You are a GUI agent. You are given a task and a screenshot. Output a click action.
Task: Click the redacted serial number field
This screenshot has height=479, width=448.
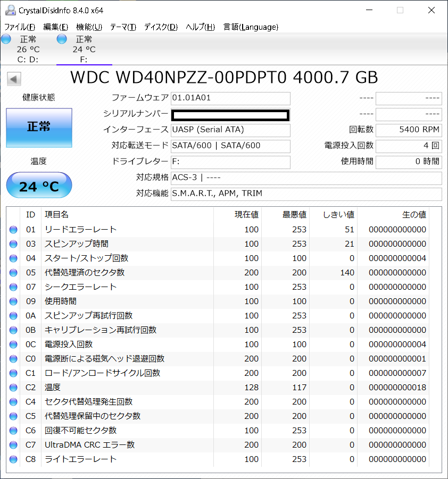pyautogui.click(x=230, y=115)
